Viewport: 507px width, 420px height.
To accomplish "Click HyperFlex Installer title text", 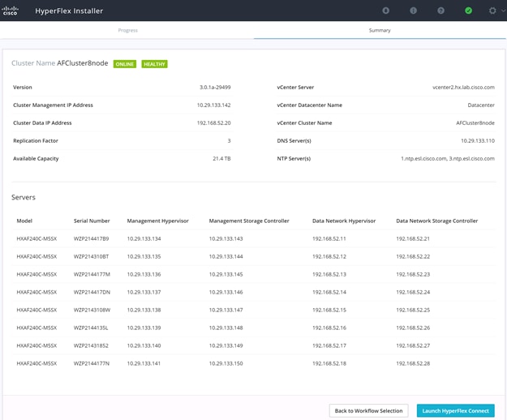I will [69, 11].
